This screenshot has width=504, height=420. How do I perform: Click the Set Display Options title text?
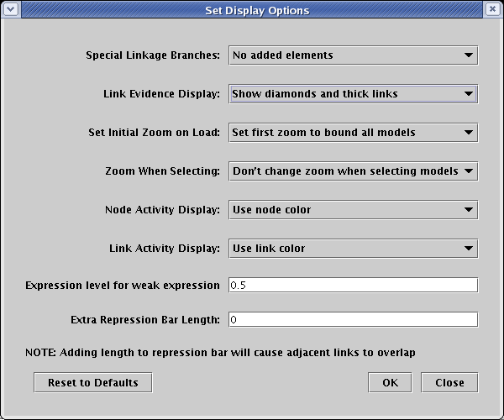pos(257,11)
